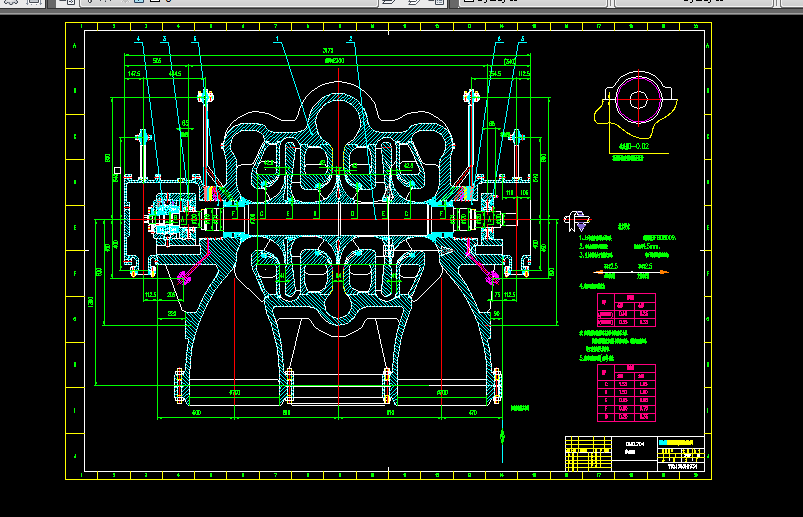Select the 3172 overall dimension text
The height and width of the screenshot is (517, 803).
tap(327, 51)
